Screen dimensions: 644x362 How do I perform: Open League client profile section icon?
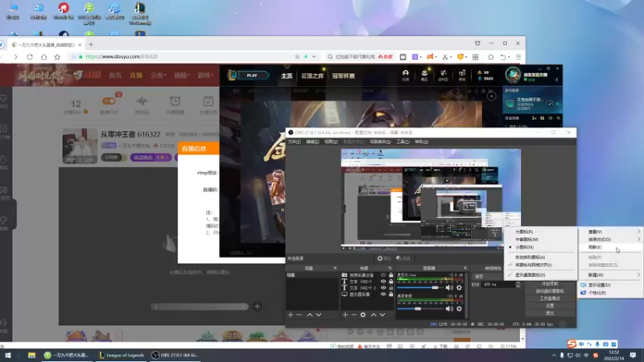tap(406, 75)
